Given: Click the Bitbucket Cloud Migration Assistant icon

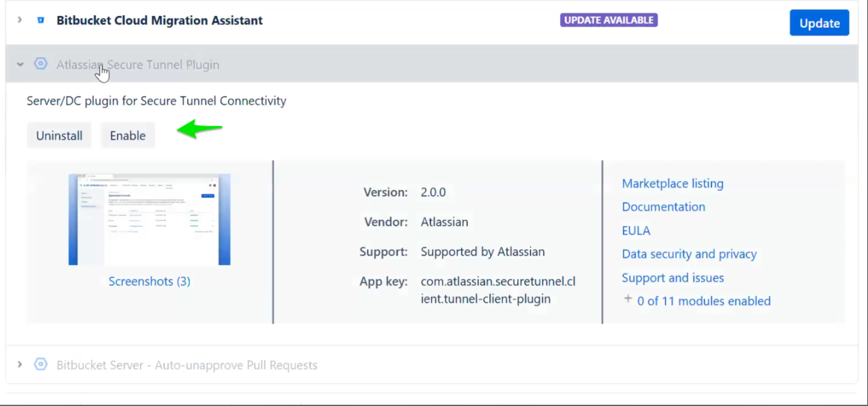Looking at the screenshot, I should pos(41,20).
